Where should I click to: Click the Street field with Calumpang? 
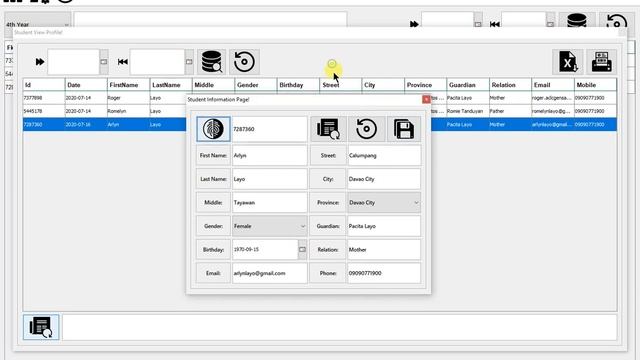(384, 156)
